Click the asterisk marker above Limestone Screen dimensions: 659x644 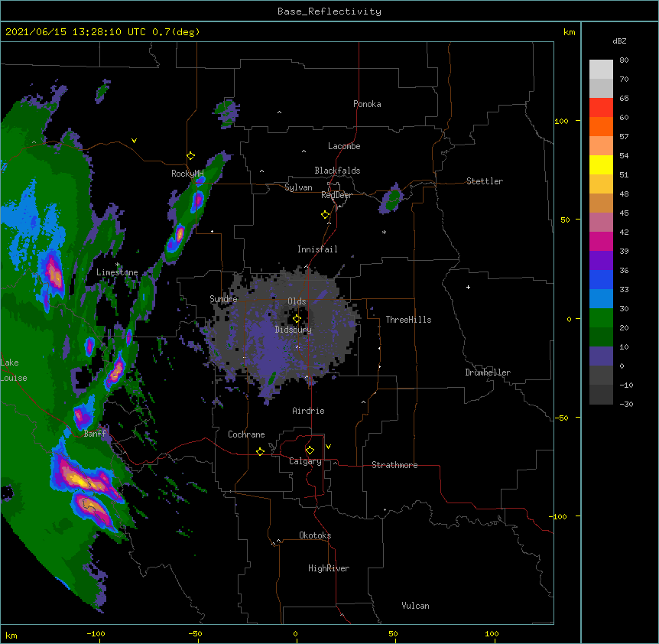point(118,265)
